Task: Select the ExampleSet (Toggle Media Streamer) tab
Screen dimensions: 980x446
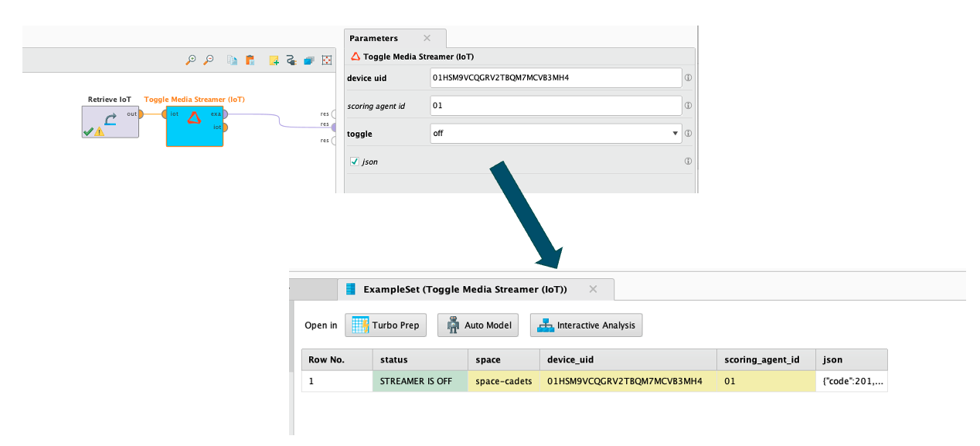Action: 465,289
